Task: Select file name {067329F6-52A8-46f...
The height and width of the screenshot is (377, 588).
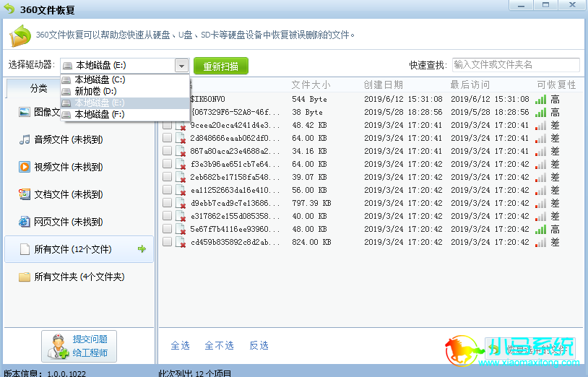Action: coord(235,112)
